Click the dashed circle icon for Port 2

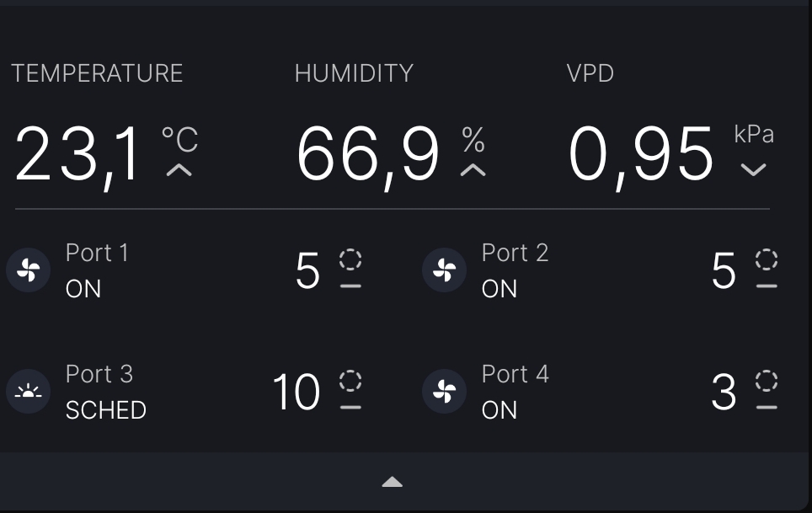point(767,259)
